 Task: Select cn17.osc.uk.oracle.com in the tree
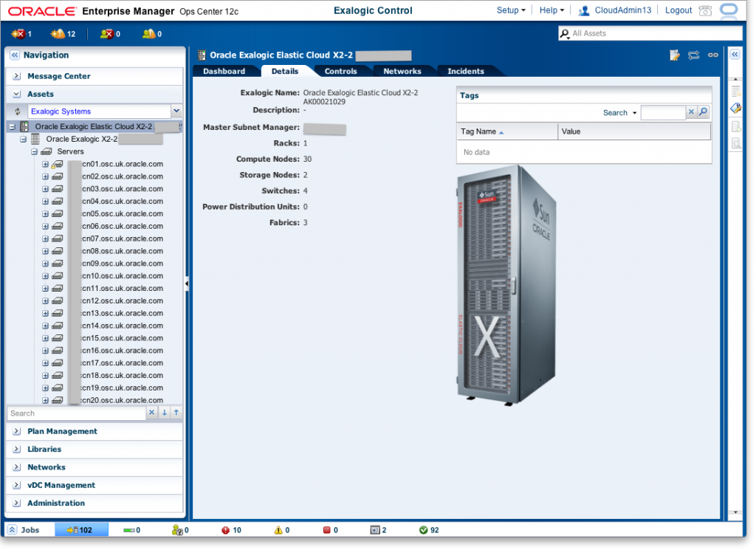point(123,363)
